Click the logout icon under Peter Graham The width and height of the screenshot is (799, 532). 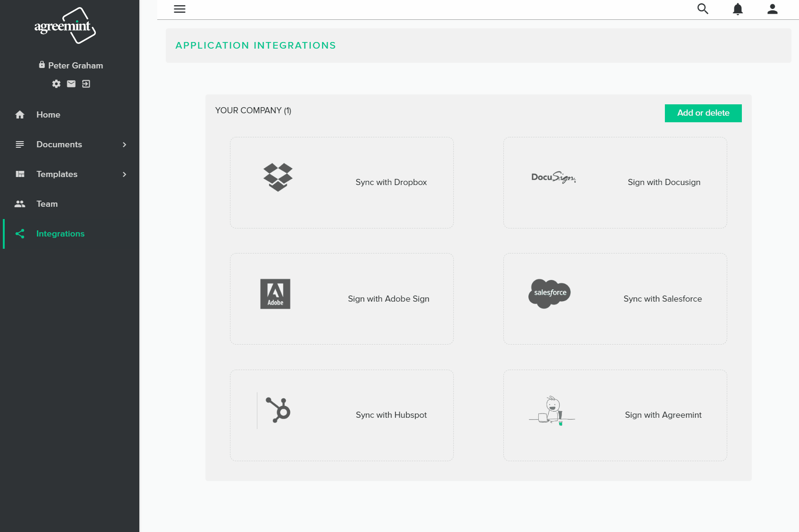[86, 84]
